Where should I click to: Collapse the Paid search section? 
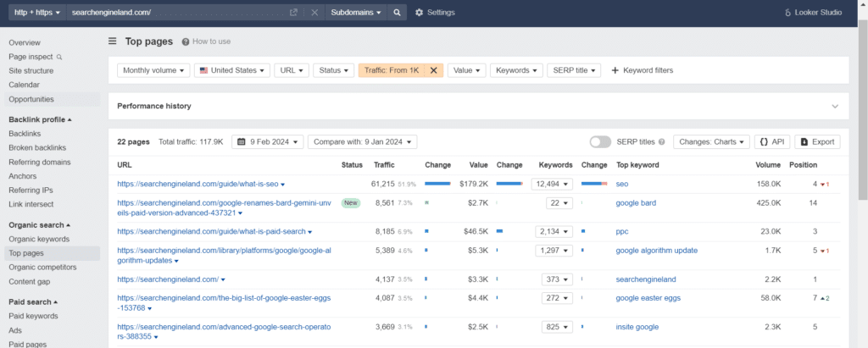[34, 302]
